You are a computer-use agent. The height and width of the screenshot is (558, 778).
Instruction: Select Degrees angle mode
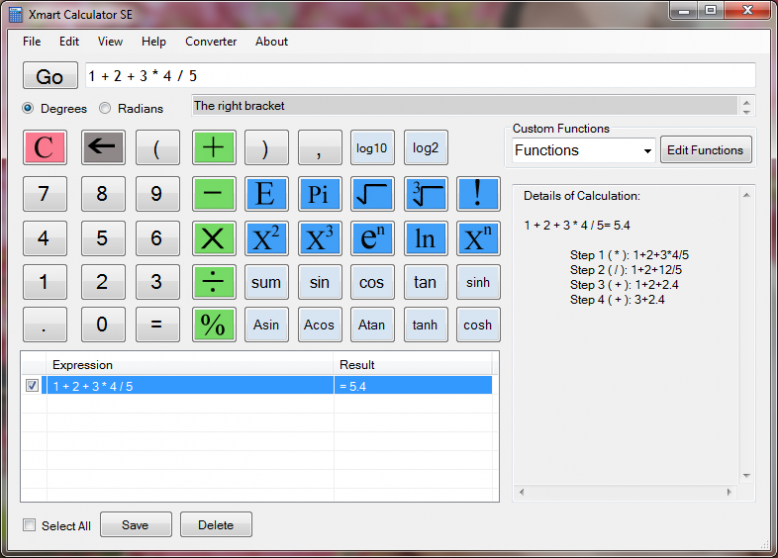click(28, 108)
